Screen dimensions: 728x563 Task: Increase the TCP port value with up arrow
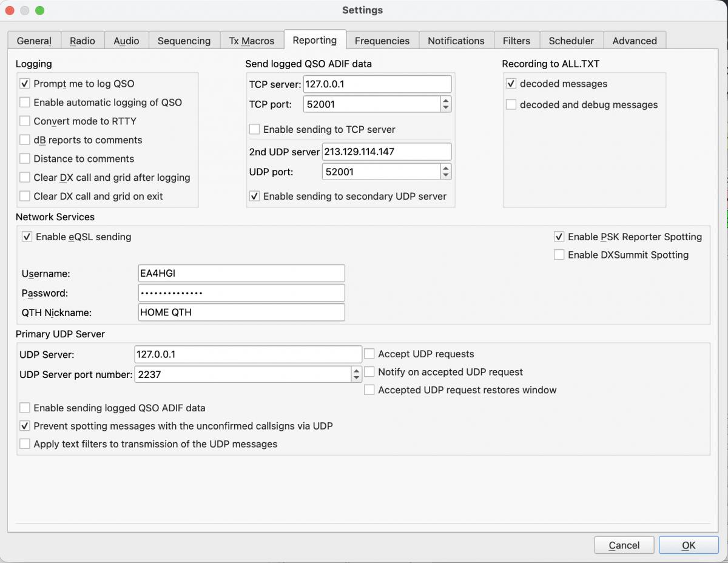click(x=446, y=101)
